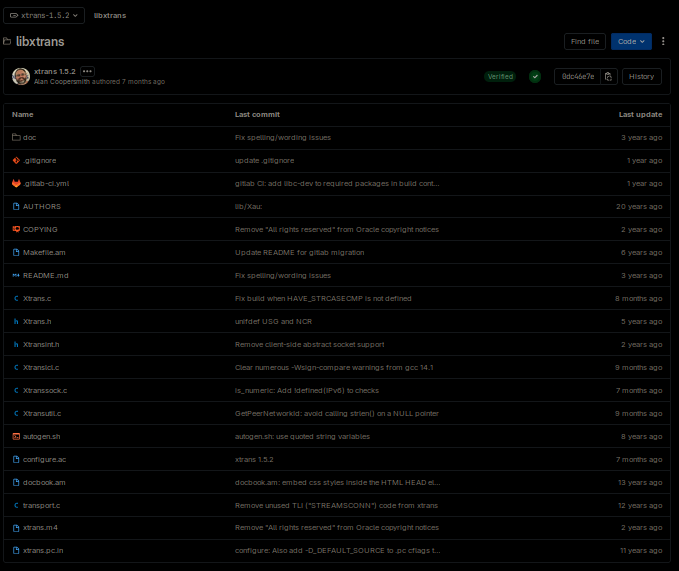The height and width of the screenshot is (571, 679).
Task: Open the kebab more-actions menu
Action: (665, 41)
